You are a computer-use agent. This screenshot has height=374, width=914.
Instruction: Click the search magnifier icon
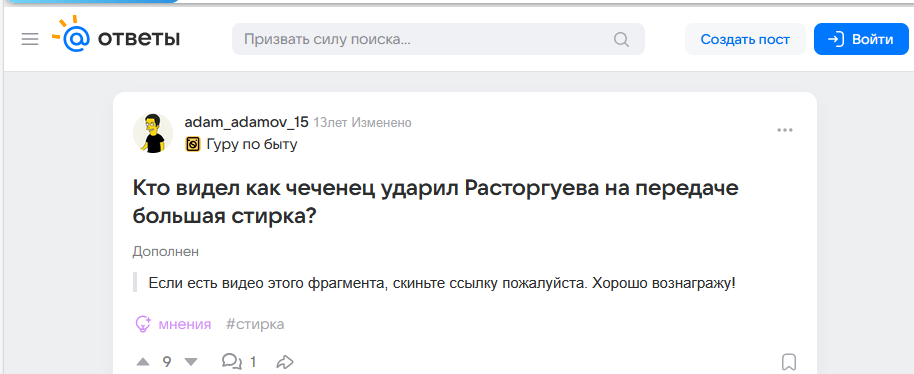[621, 40]
